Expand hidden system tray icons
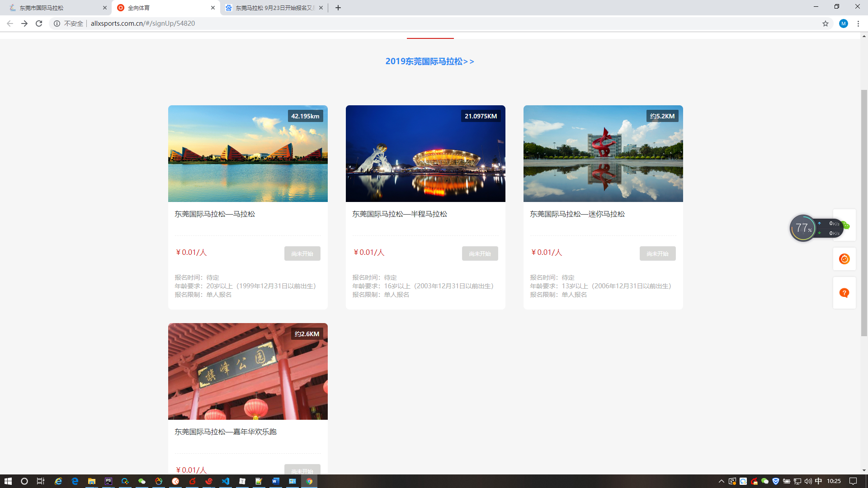 point(721,481)
